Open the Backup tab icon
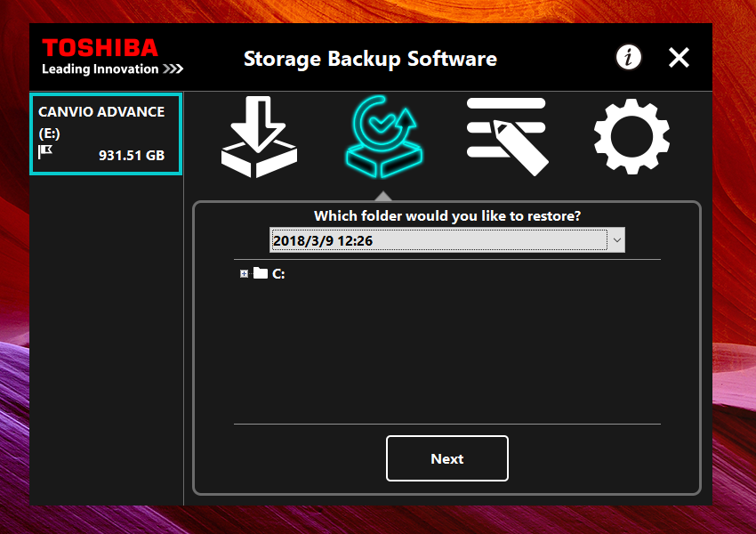 259,137
